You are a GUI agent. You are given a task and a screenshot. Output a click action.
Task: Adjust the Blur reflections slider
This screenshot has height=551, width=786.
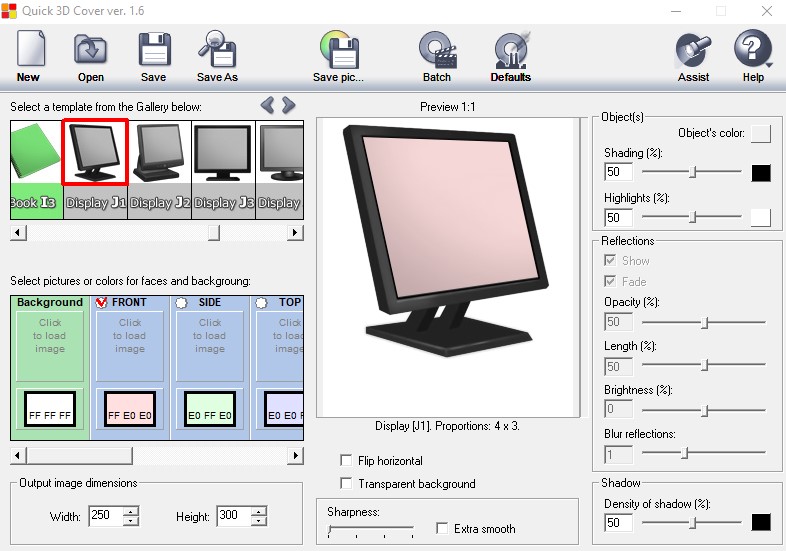coord(704,453)
